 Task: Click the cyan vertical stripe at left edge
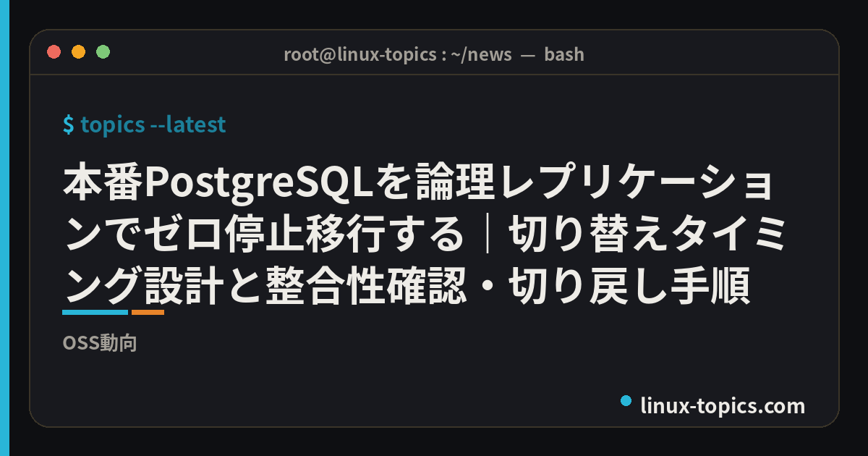(x=4, y=228)
